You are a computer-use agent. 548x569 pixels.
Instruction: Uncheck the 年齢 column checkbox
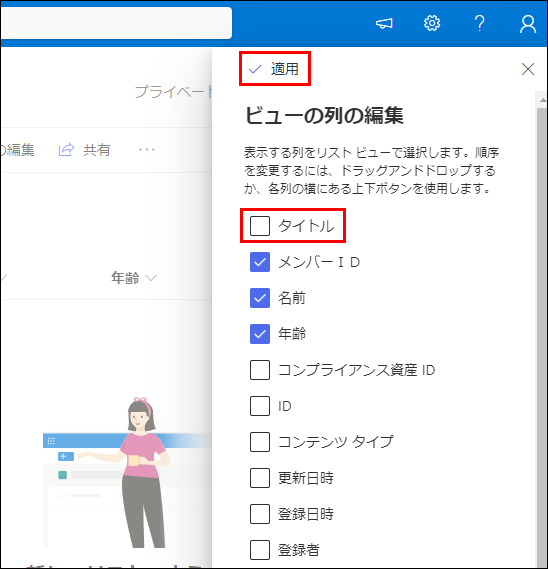point(260,334)
